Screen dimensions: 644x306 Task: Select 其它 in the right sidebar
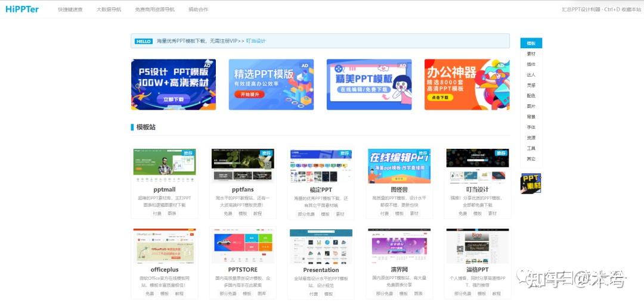click(531, 159)
